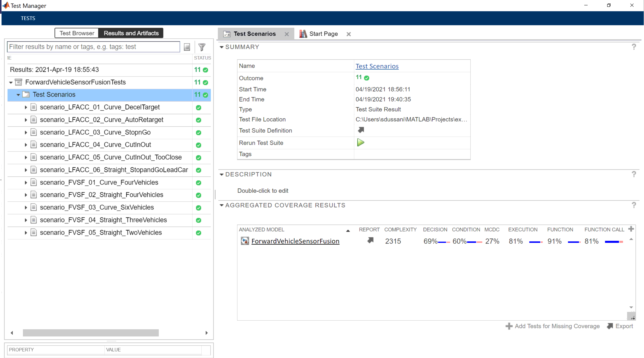Collapse ForwardVehicleSensorFusionTests tree node
Screen dimensions: 644x358
tap(11, 82)
